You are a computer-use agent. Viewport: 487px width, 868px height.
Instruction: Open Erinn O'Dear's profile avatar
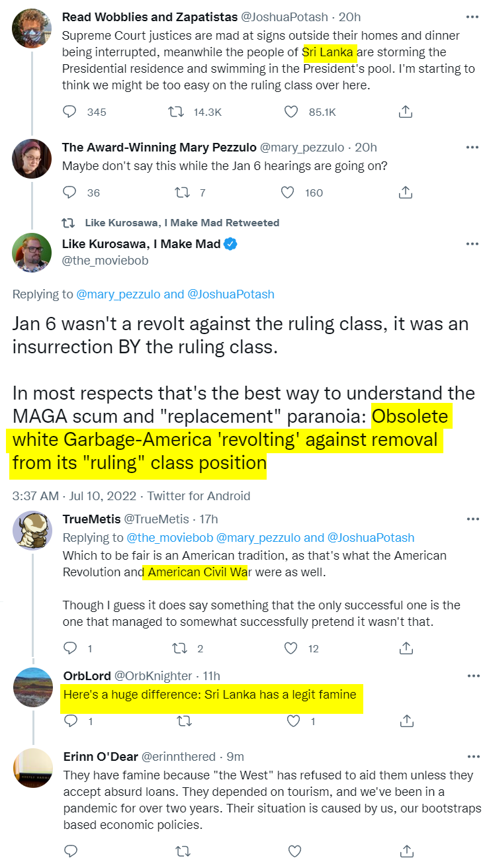click(x=32, y=767)
